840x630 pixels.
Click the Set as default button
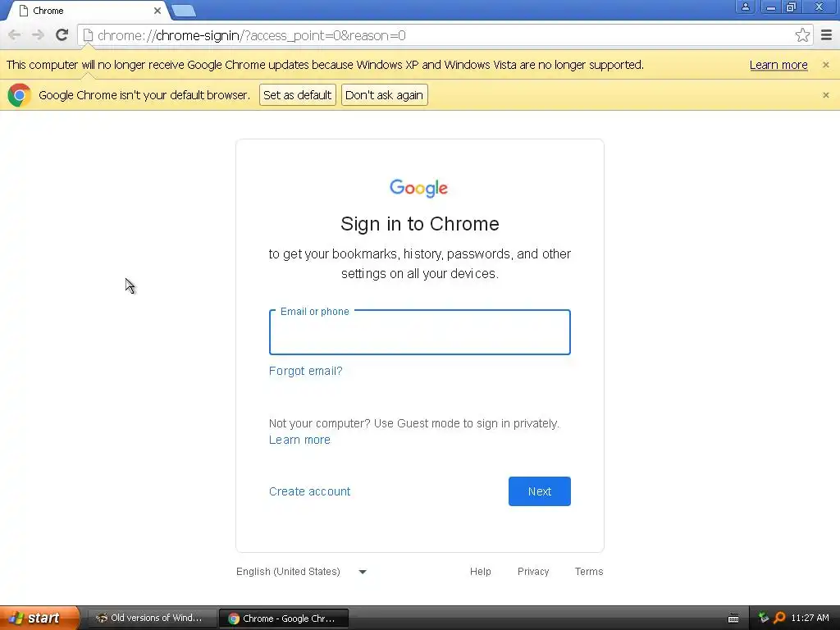(297, 95)
